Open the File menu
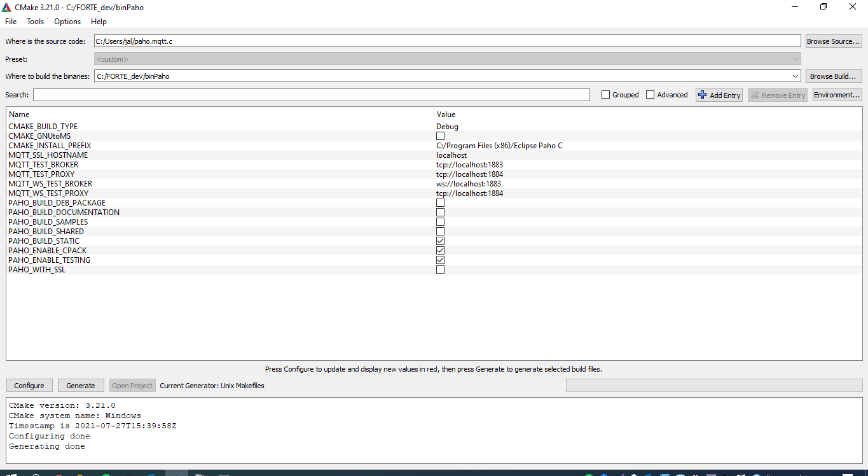This screenshot has width=868, height=476. 11,22
